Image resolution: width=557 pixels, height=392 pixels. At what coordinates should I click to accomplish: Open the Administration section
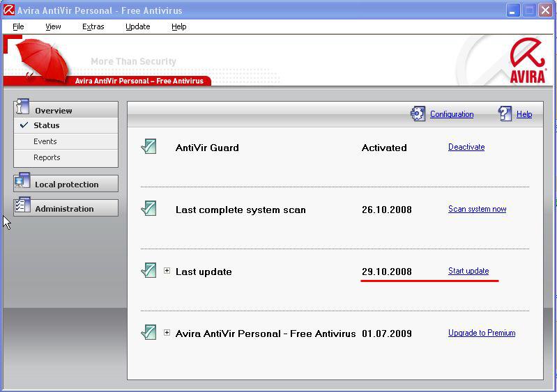[66, 208]
